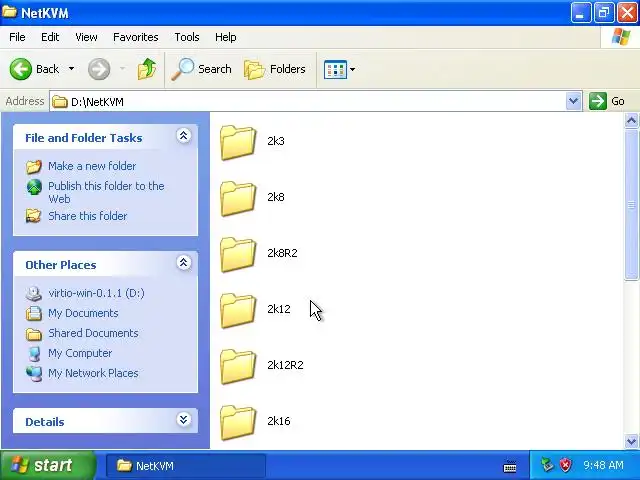Open My Documents from Other Places
The height and width of the screenshot is (480, 640).
coord(83,313)
